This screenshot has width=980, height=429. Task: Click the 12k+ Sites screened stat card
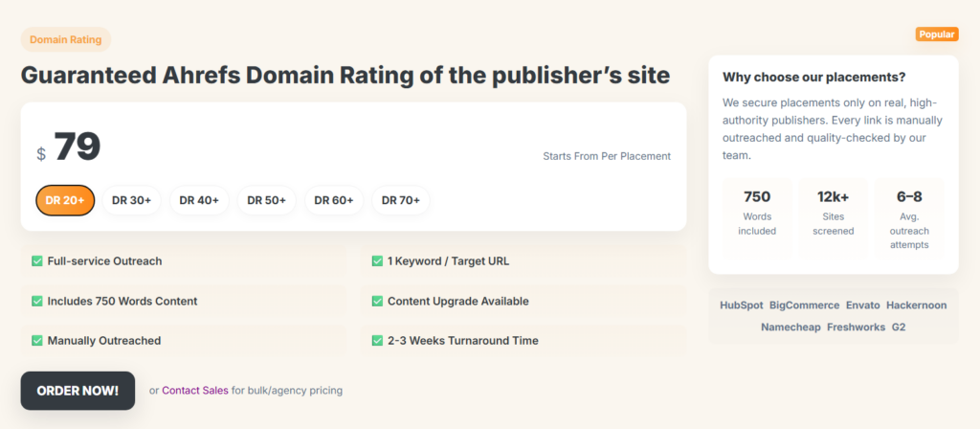pos(833,217)
